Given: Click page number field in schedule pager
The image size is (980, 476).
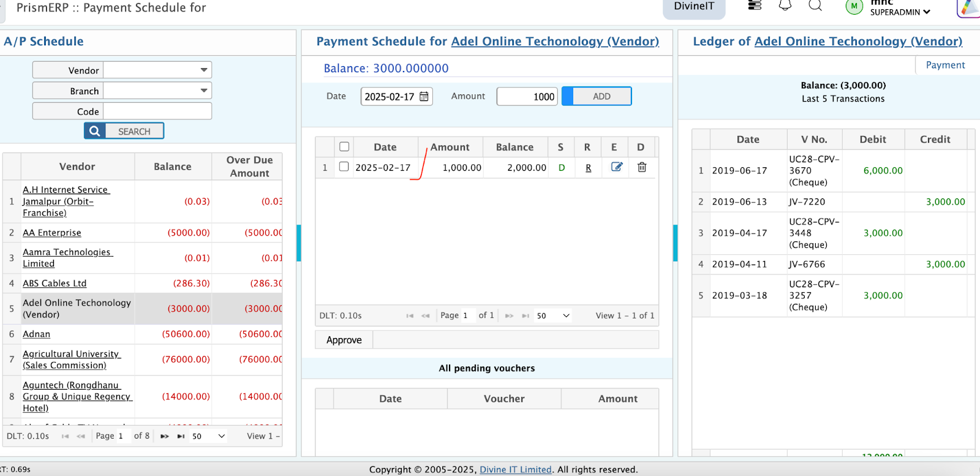Looking at the screenshot, I should (467, 316).
